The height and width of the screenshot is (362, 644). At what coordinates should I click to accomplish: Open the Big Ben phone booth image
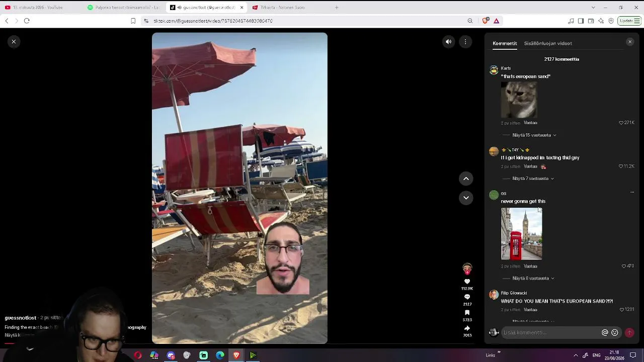coord(521,234)
